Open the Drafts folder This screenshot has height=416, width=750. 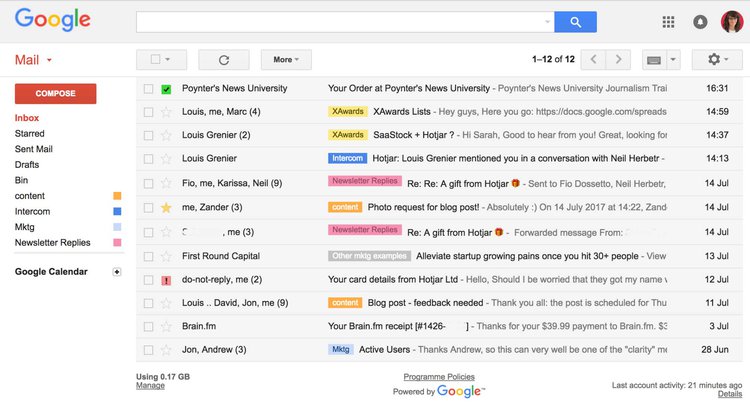(x=27, y=164)
